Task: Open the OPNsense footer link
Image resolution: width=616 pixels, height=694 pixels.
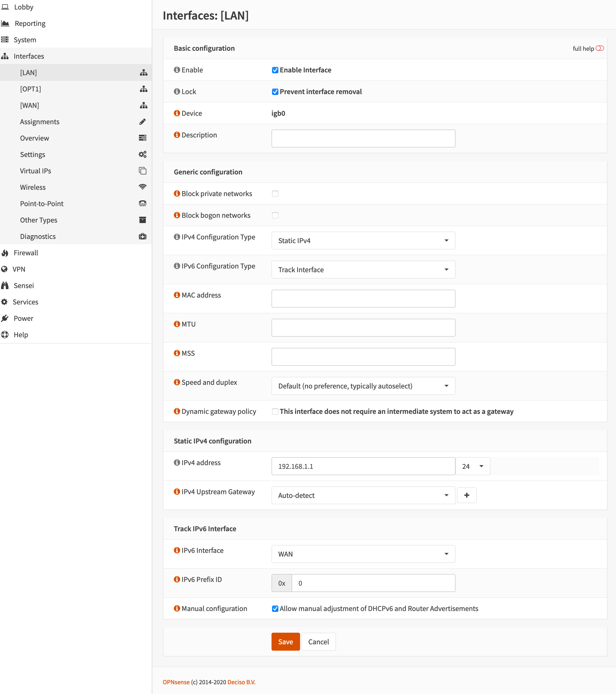Action: [176, 682]
